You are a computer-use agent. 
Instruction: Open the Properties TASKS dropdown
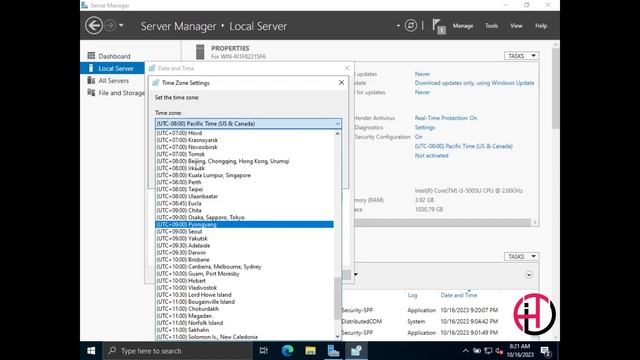pos(521,56)
